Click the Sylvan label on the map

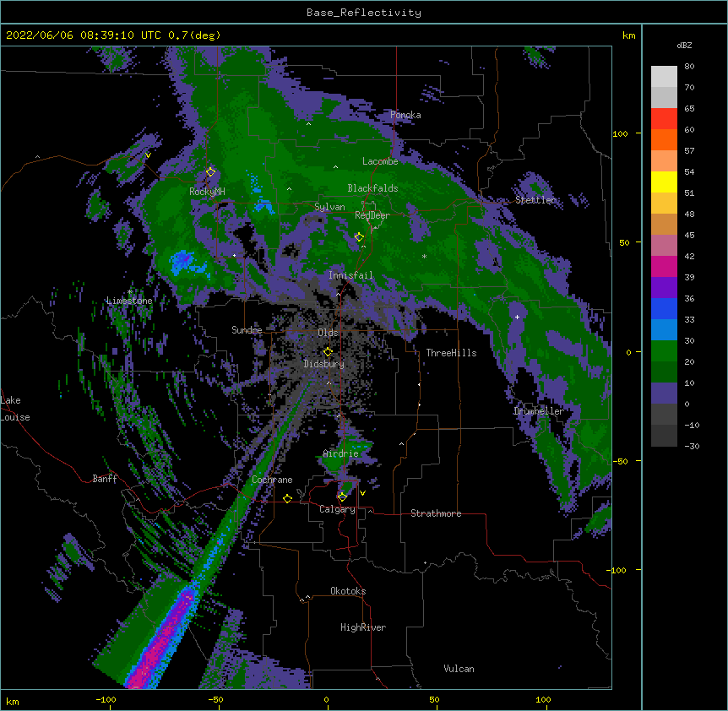click(x=329, y=207)
